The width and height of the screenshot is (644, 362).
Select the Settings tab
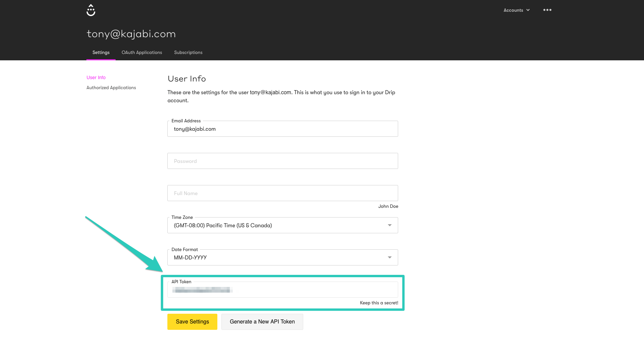[x=101, y=52]
